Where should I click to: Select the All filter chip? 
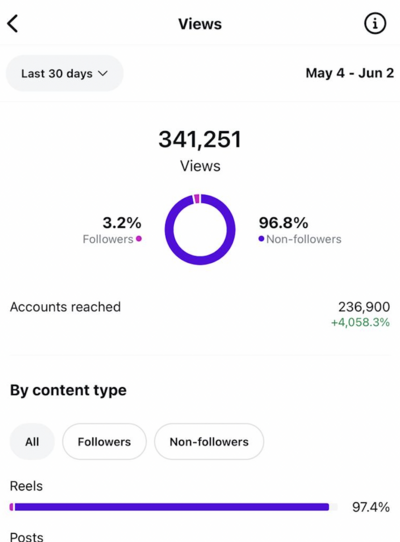[32, 441]
